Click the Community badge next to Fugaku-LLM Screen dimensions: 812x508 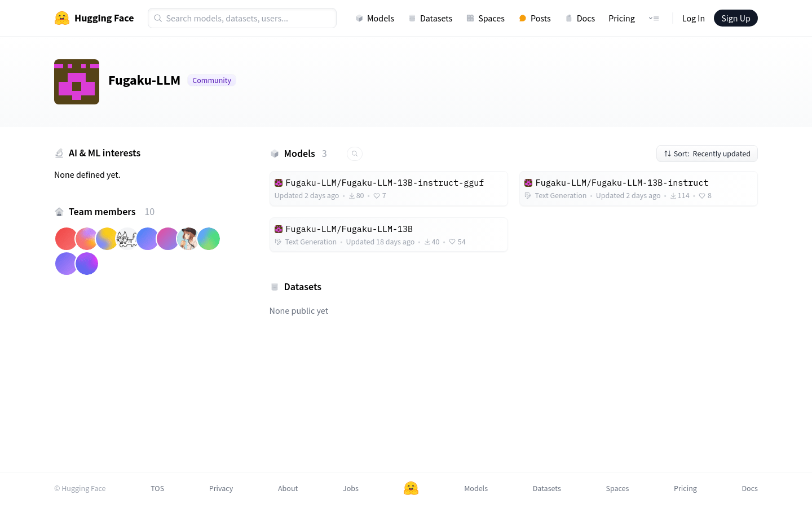[211, 80]
